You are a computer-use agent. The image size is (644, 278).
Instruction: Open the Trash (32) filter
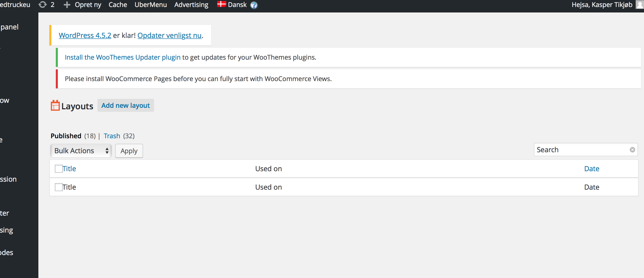(112, 136)
